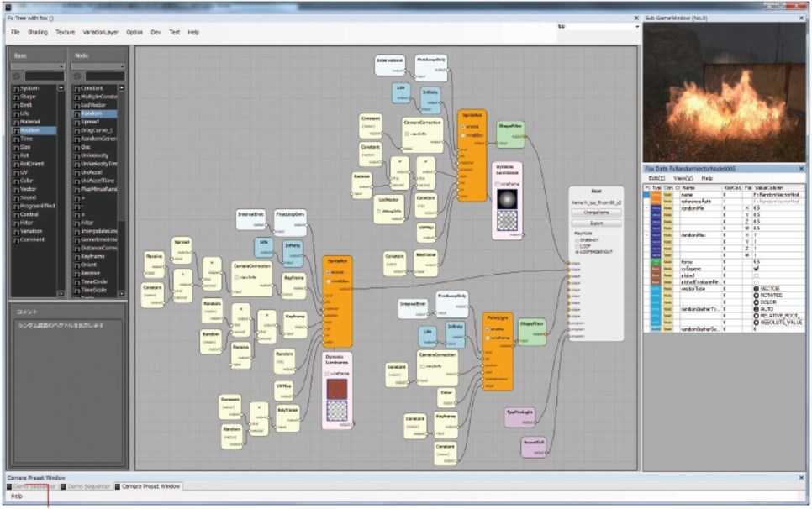The height and width of the screenshot is (509, 812).
Task: Select the ABSOLUTE_VALUE radio option
Action: pyautogui.click(x=756, y=323)
